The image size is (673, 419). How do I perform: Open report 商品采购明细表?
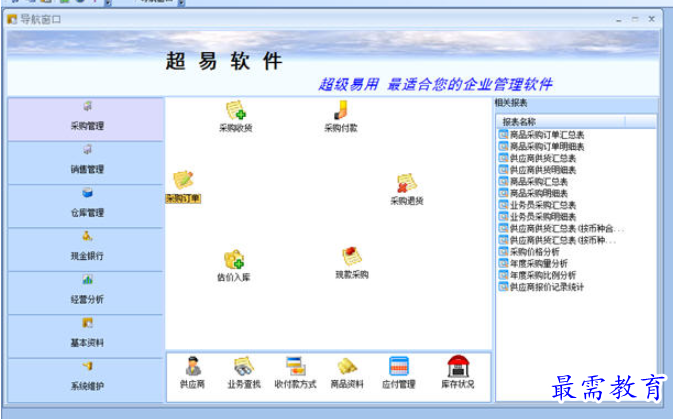point(533,193)
